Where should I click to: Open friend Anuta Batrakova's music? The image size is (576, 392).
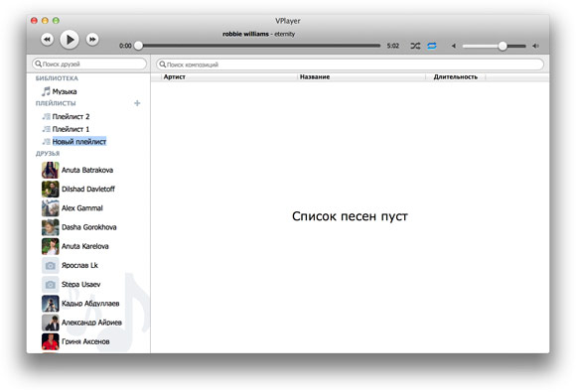[x=87, y=170]
